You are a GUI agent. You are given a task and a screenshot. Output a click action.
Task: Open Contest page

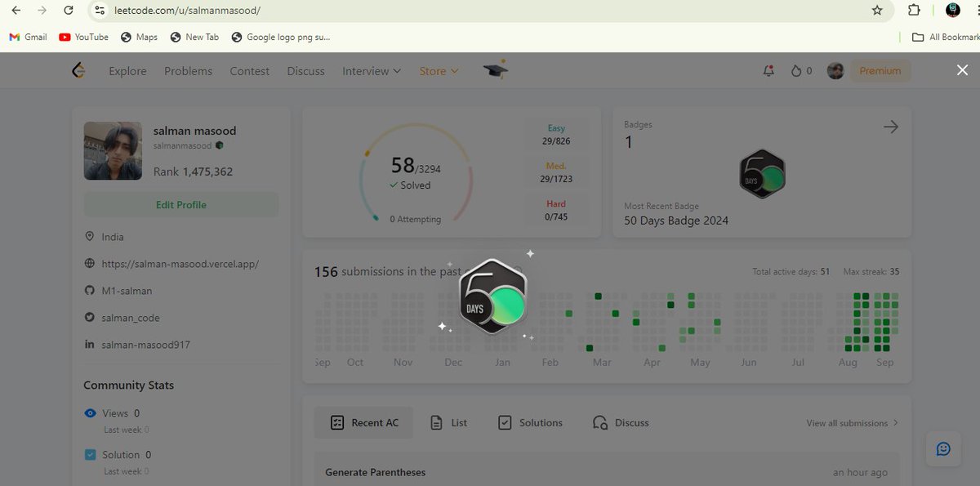tap(249, 71)
